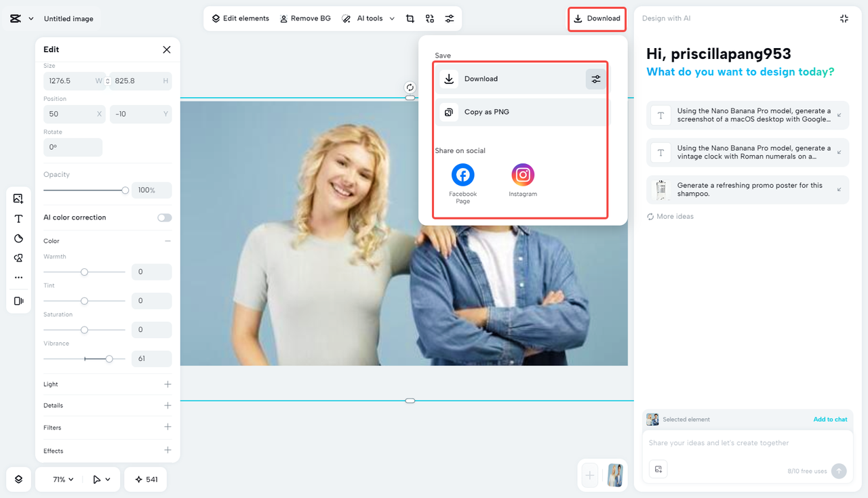
Task: Share to Facebook Page
Action: pyautogui.click(x=463, y=183)
